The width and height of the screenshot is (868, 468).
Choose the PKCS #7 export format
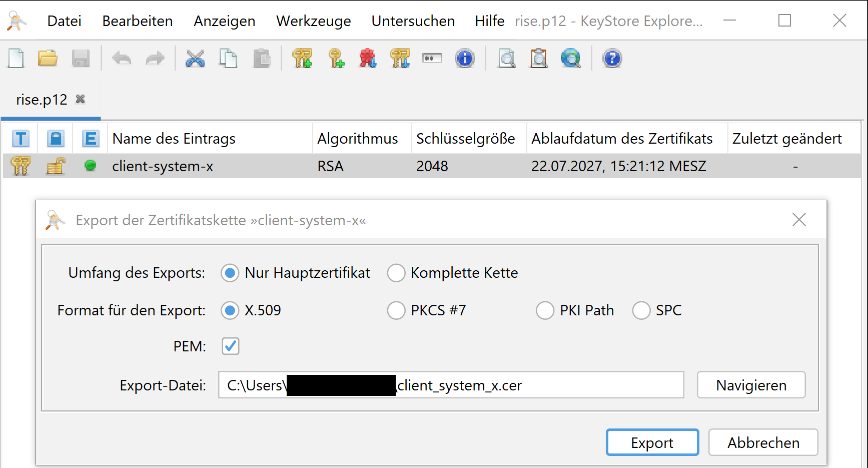pyautogui.click(x=396, y=311)
